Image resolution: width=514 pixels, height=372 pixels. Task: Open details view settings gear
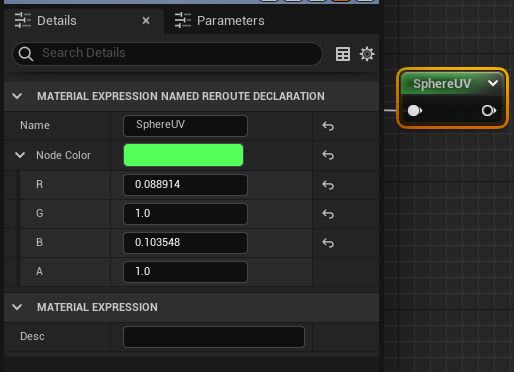coord(367,54)
